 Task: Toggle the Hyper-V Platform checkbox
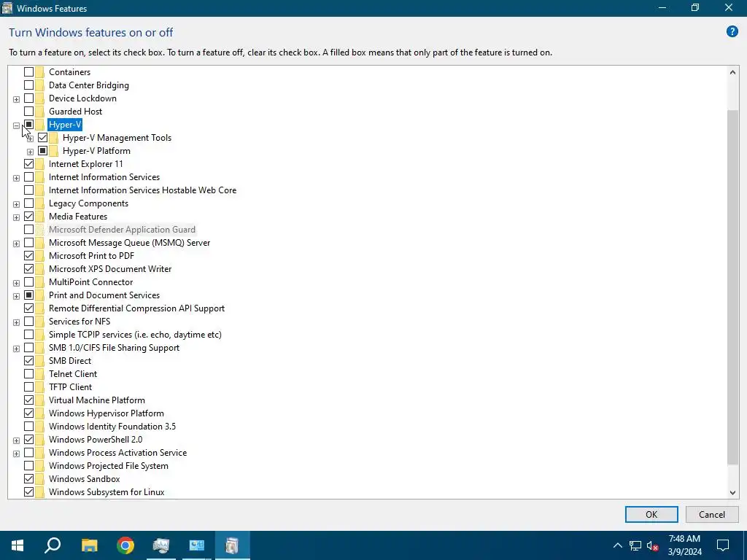(x=42, y=151)
